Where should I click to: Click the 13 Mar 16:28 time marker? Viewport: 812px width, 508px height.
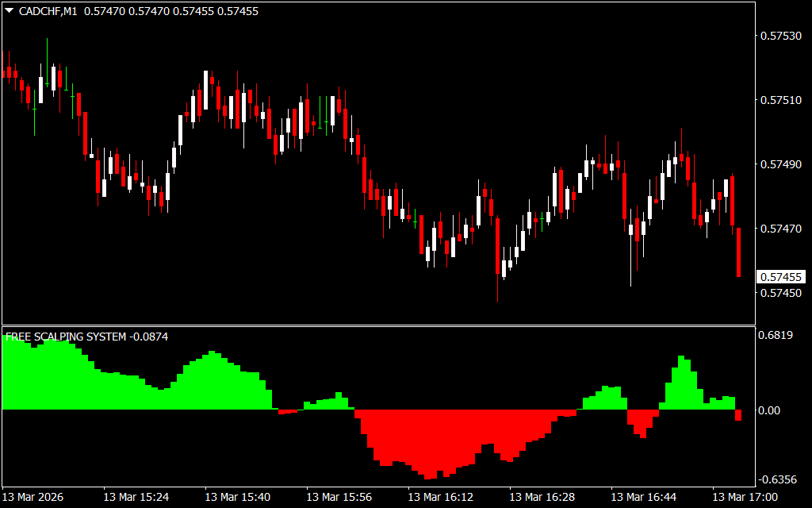pos(542,497)
